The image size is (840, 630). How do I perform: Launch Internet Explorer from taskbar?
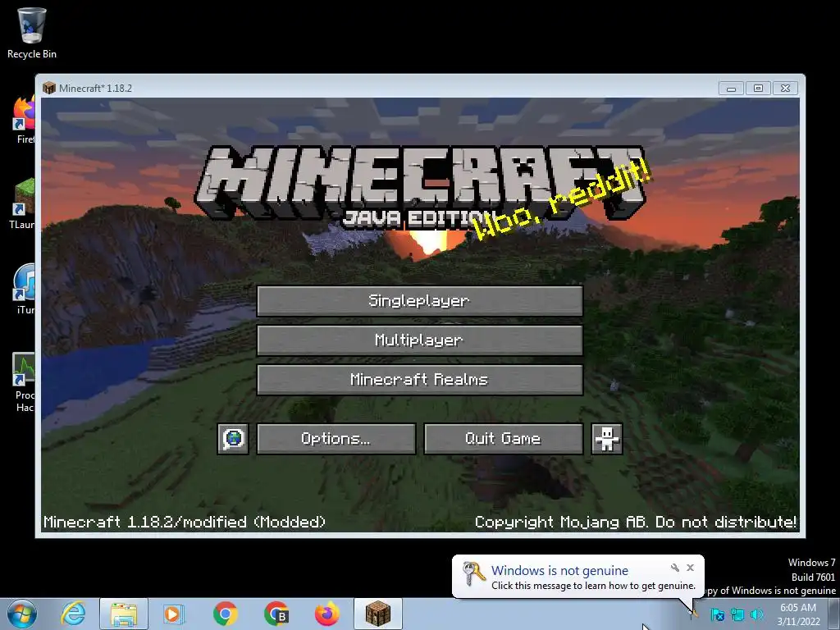[73, 614]
